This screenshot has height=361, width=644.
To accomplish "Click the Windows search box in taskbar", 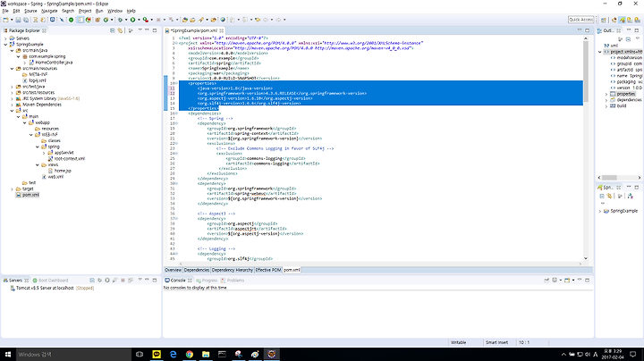I will 73,354.
